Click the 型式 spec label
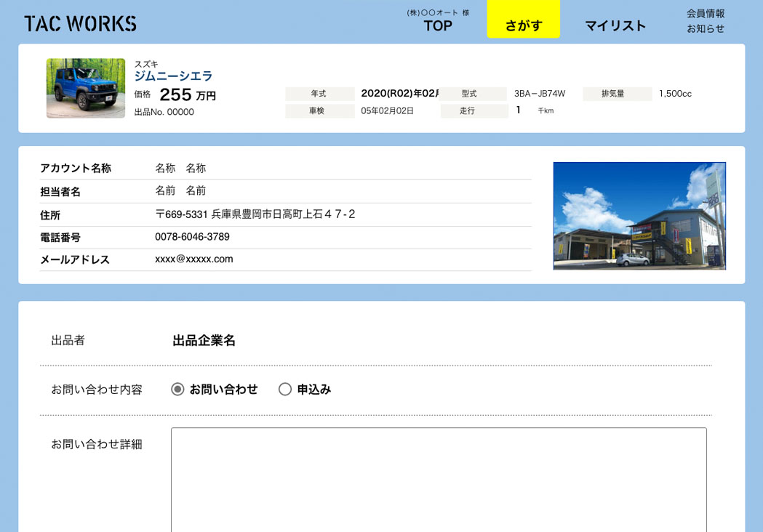763x532 pixels. [470, 94]
